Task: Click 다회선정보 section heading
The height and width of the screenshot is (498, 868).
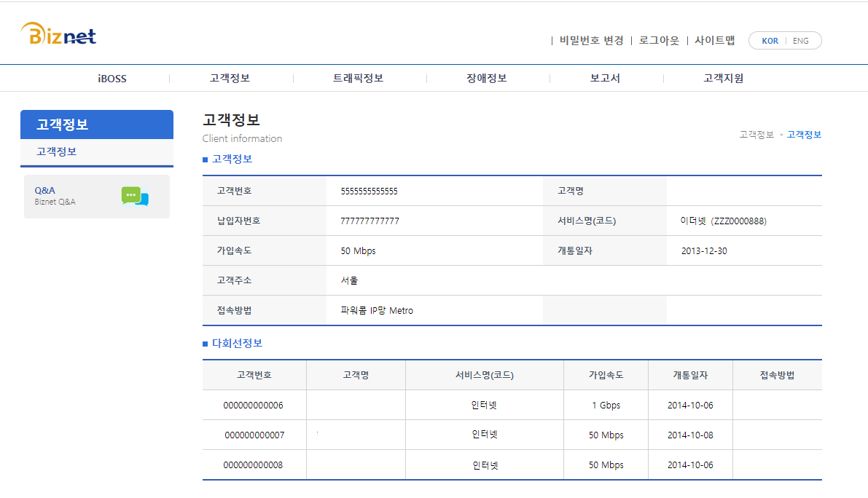Action: 237,343
